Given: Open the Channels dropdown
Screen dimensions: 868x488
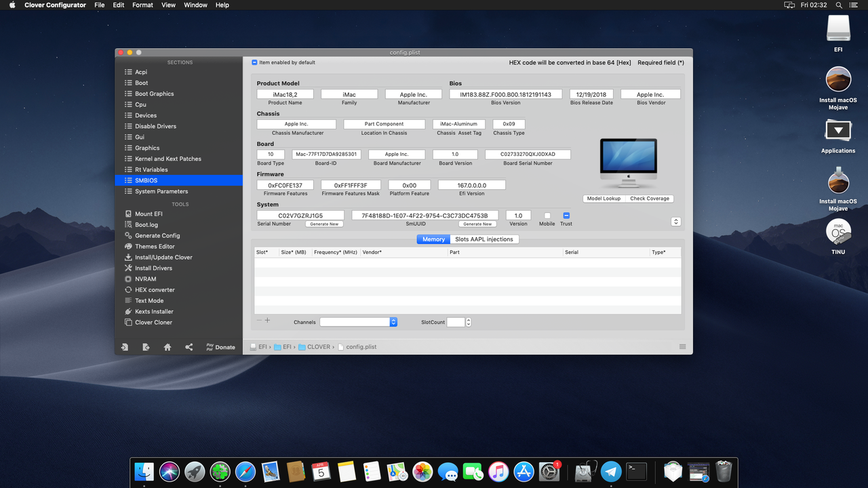Looking at the screenshot, I should click(x=359, y=322).
